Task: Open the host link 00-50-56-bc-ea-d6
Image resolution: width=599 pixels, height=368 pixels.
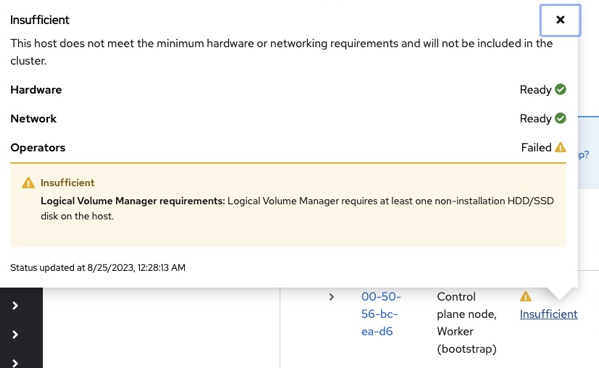Action: (381, 314)
